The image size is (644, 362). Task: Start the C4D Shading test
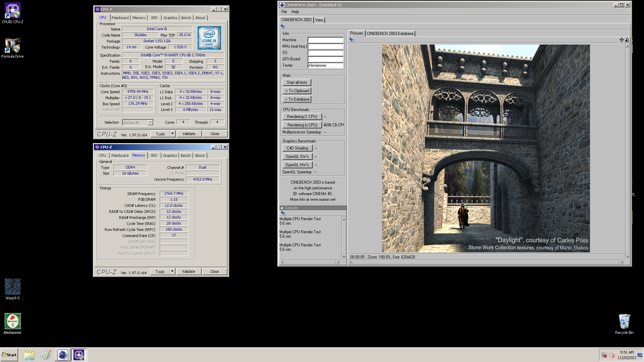[x=298, y=148]
